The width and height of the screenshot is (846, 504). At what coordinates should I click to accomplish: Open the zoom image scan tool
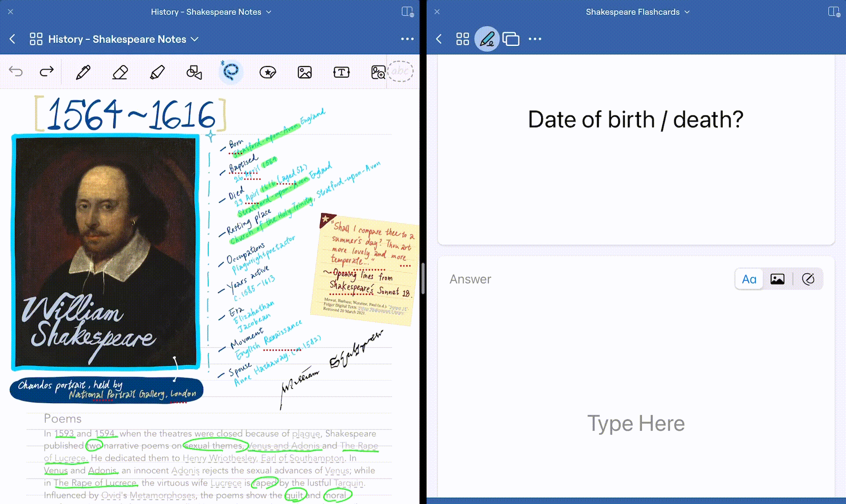tap(378, 72)
